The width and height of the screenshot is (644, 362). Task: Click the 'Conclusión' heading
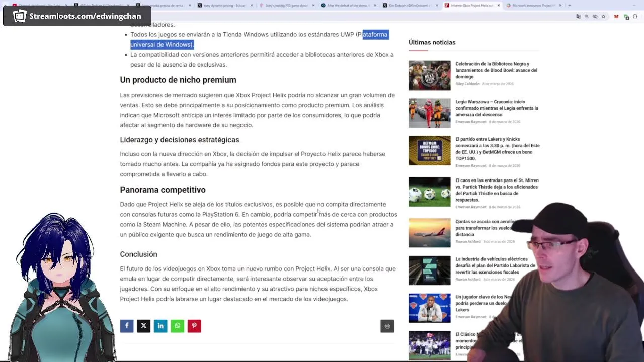(138, 254)
